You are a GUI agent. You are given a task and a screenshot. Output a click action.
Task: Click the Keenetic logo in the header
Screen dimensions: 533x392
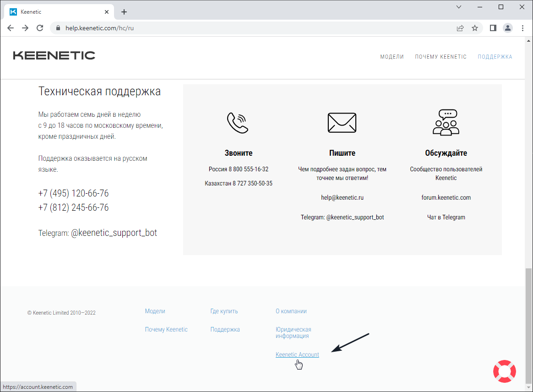(x=54, y=55)
